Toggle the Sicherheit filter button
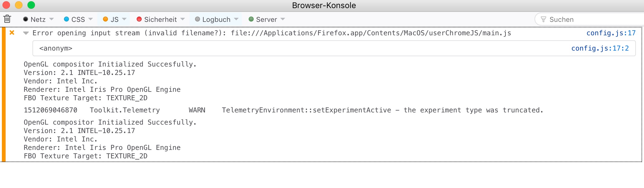Image resolution: width=644 pixels, height=188 pixels. (x=157, y=19)
